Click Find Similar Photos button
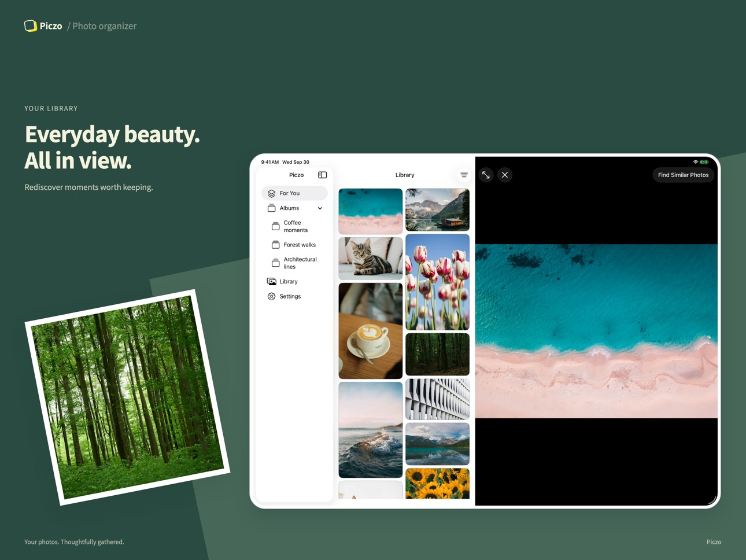746x560 pixels. tap(683, 175)
